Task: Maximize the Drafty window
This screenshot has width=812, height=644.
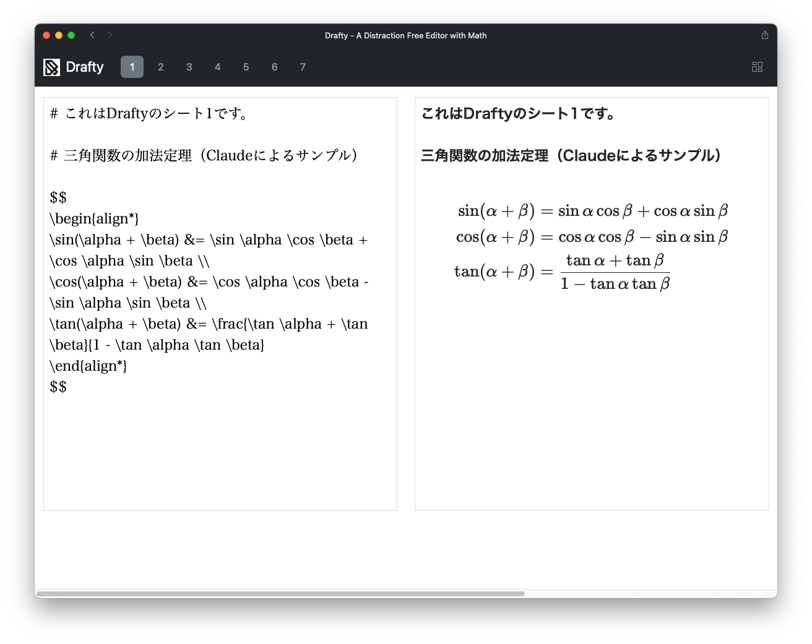Action: [x=71, y=35]
